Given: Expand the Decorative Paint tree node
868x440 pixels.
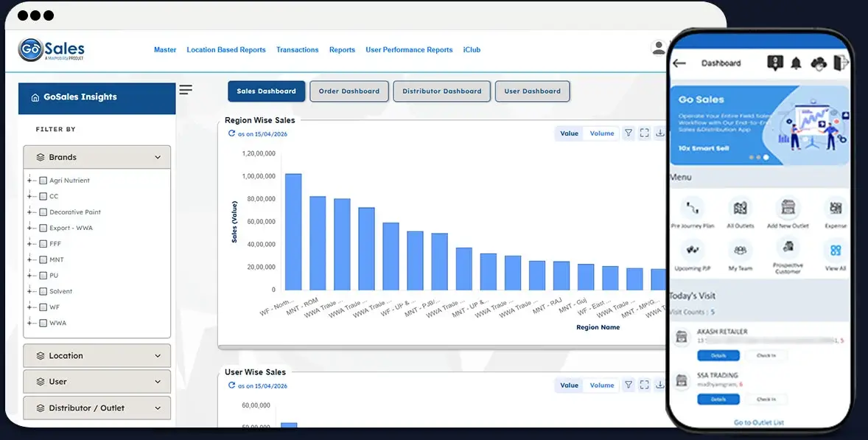Looking at the screenshot, I should 30,212.
